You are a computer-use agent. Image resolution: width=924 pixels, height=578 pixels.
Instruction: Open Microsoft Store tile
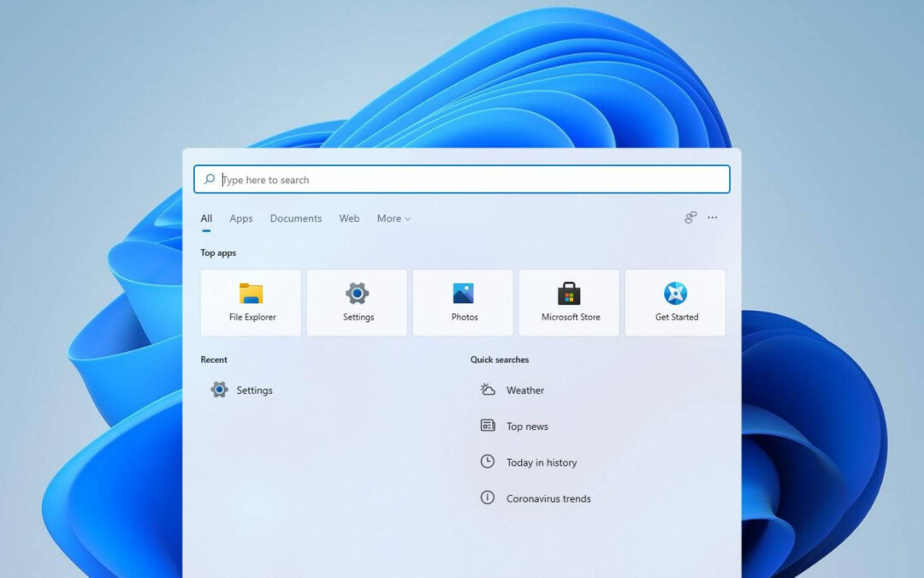click(x=569, y=302)
